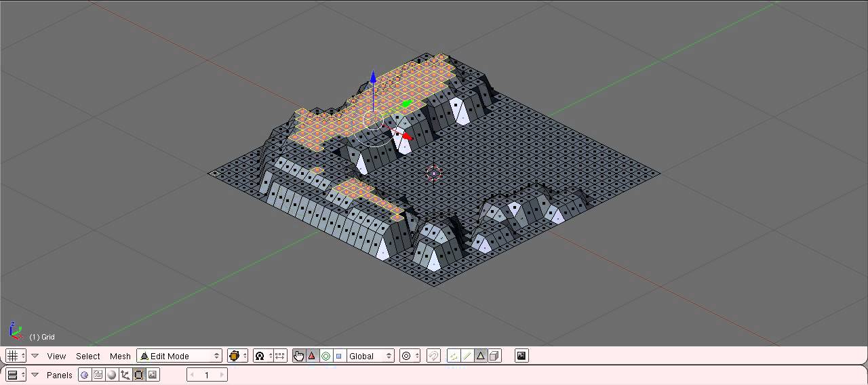Click the frame number field showing 1

coord(207,375)
